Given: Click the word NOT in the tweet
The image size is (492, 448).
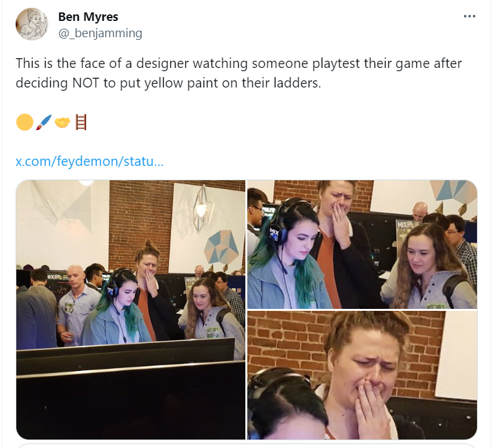Looking at the screenshot, I should [x=85, y=83].
